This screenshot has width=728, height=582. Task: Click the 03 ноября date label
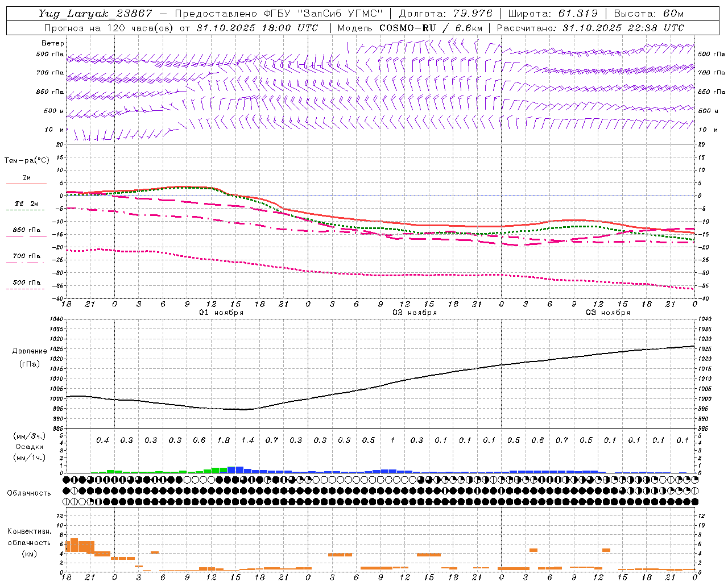[x=608, y=313]
